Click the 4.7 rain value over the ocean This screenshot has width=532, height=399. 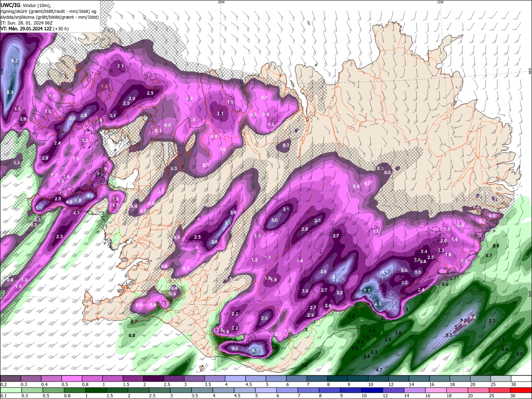[379, 369]
